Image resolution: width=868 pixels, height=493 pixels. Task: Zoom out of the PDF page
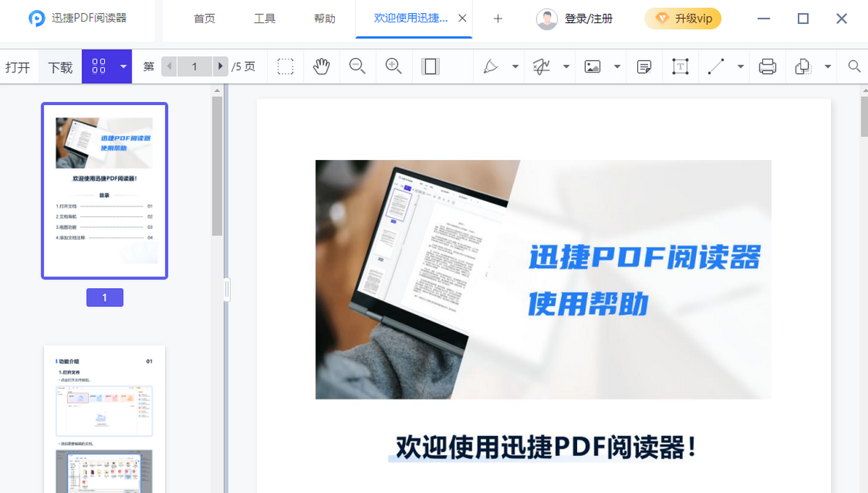point(357,66)
